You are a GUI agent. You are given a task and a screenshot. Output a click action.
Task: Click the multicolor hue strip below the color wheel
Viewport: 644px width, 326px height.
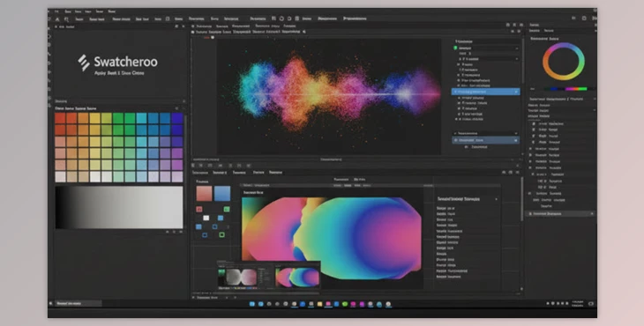tap(565, 89)
